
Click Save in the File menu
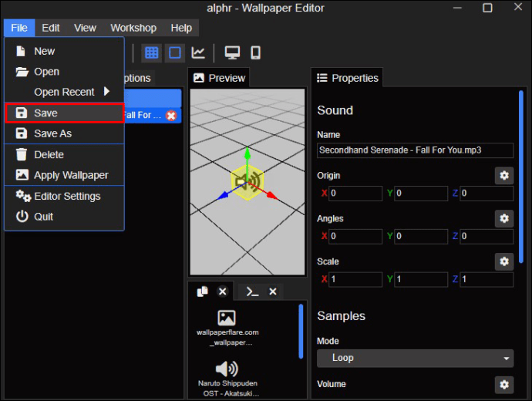[x=64, y=113]
